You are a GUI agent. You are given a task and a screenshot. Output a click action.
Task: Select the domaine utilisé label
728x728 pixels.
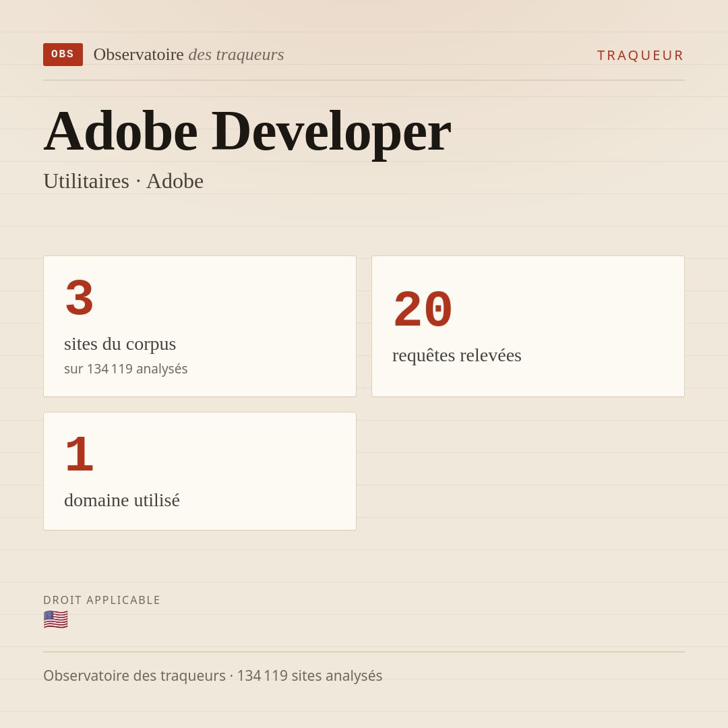click(121, 500)
